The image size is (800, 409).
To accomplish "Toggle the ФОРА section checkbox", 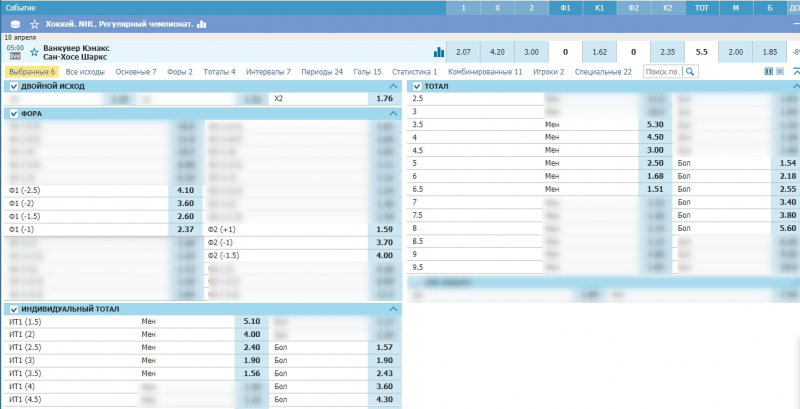I will click(14, 114).
